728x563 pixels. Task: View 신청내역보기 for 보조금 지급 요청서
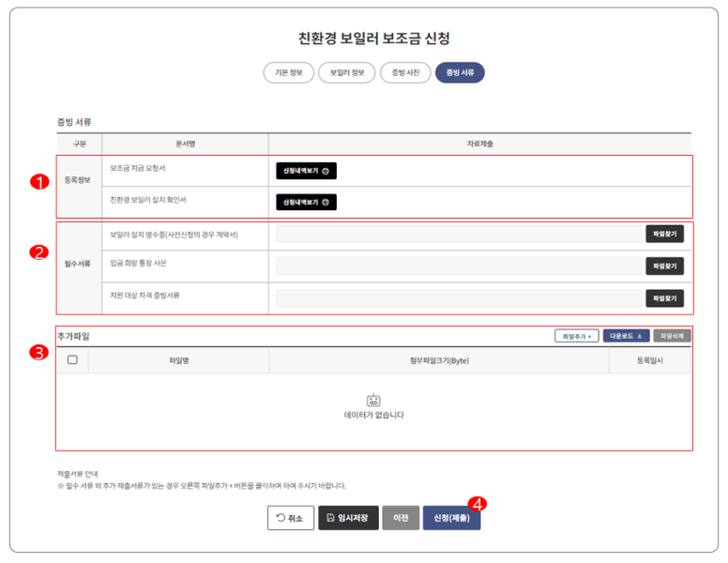pyautogui.click(x=306, y=171)
